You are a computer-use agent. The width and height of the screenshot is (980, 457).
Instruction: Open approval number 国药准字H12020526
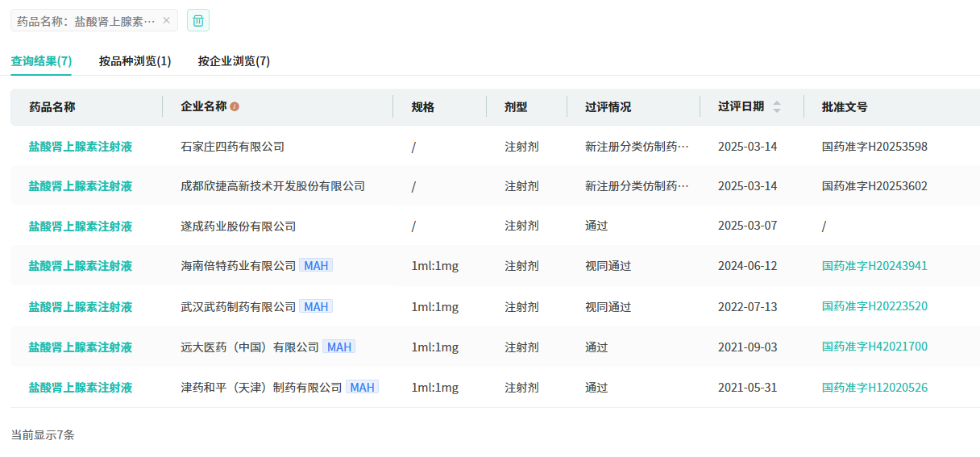coord(874,387)
